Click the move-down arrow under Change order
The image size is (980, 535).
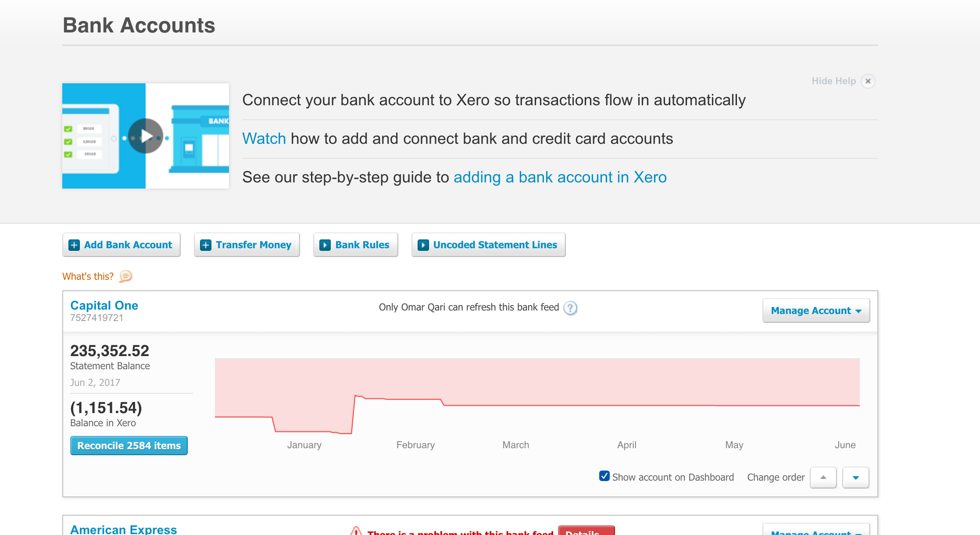click(x=855, y=478)
